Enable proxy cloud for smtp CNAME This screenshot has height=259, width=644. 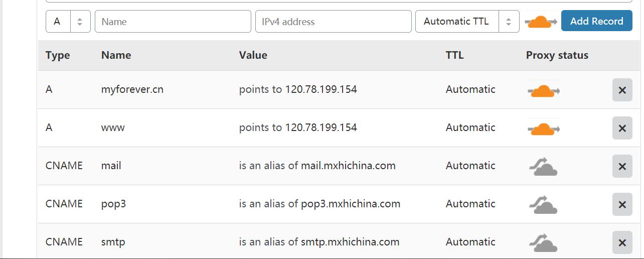coord(543,242)
